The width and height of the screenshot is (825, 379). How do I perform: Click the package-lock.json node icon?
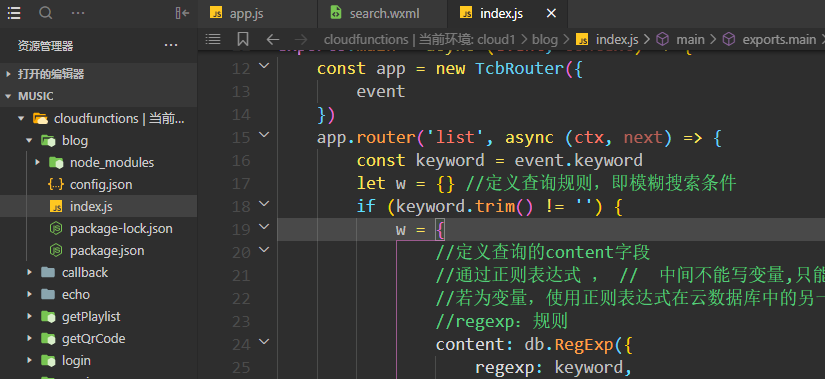56,228
